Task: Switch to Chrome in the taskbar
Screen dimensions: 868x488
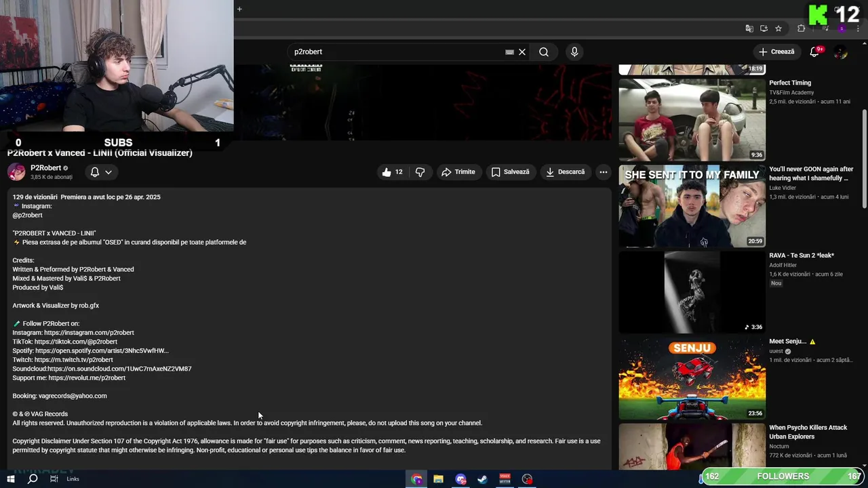Action: pyautogui.click(x=416, y=479)
